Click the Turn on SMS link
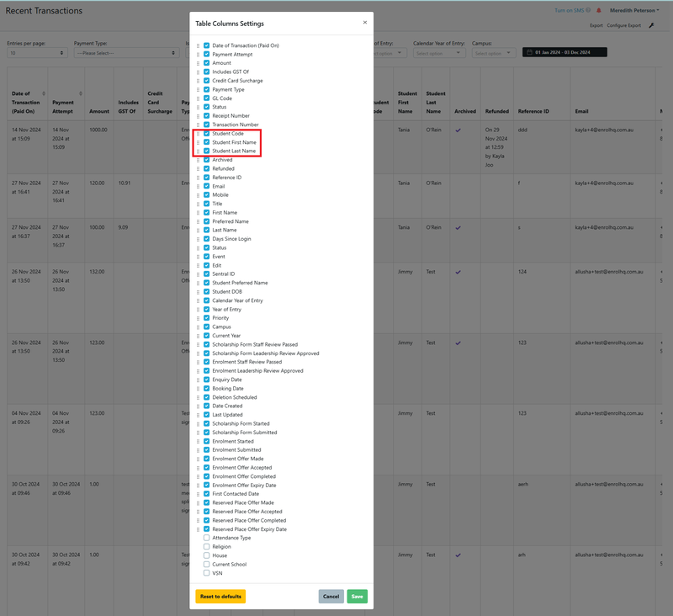The image size is (673, 616). 569,9
